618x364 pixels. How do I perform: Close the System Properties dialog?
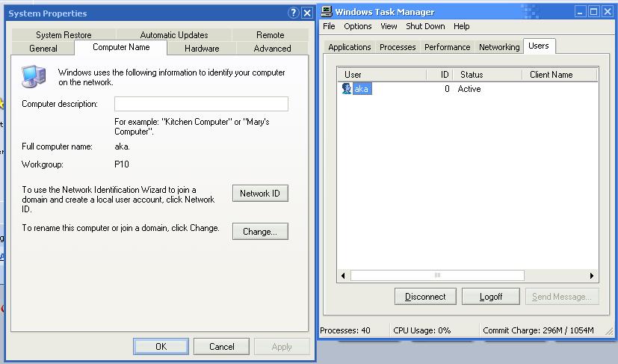pyautogui.click(x=307, y=13)
